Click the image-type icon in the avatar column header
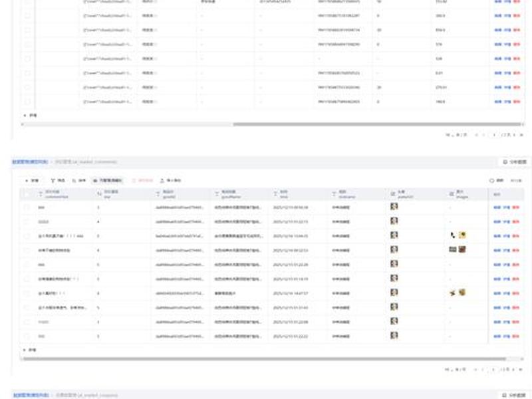The width and height of the screenshot is (532, 399). 393,194
